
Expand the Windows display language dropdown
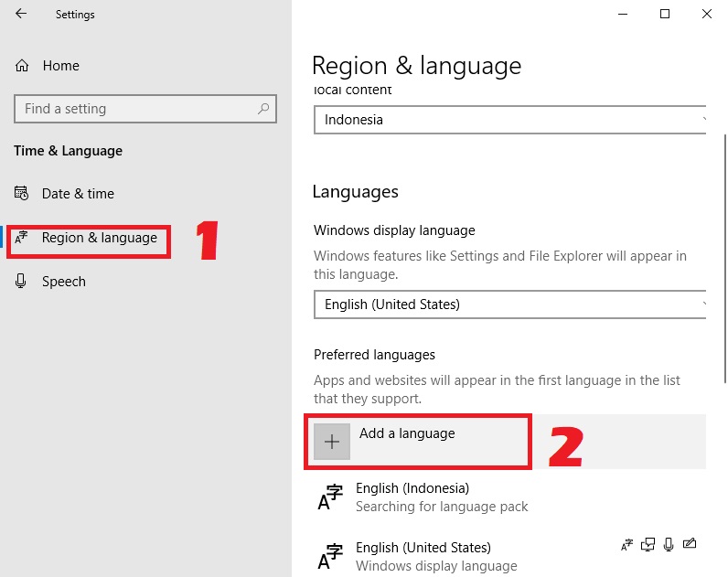click(512, 305)
